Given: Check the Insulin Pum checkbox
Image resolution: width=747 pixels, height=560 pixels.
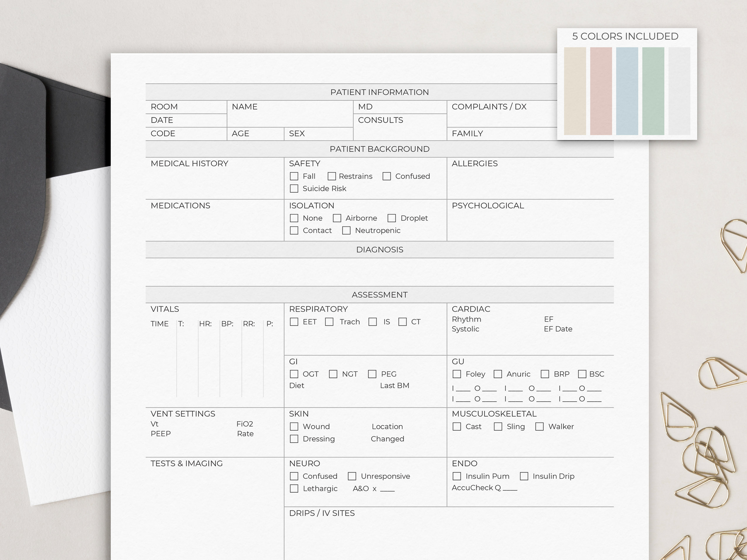Looking at the screenshot, I should pyautogui.click(x=457, y=476).
